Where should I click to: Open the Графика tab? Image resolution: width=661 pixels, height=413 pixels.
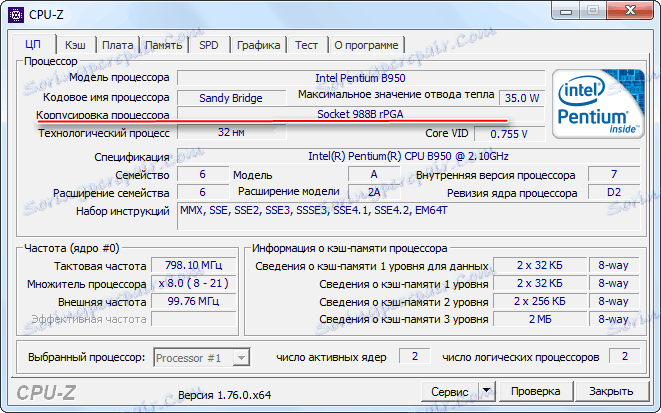258,45
